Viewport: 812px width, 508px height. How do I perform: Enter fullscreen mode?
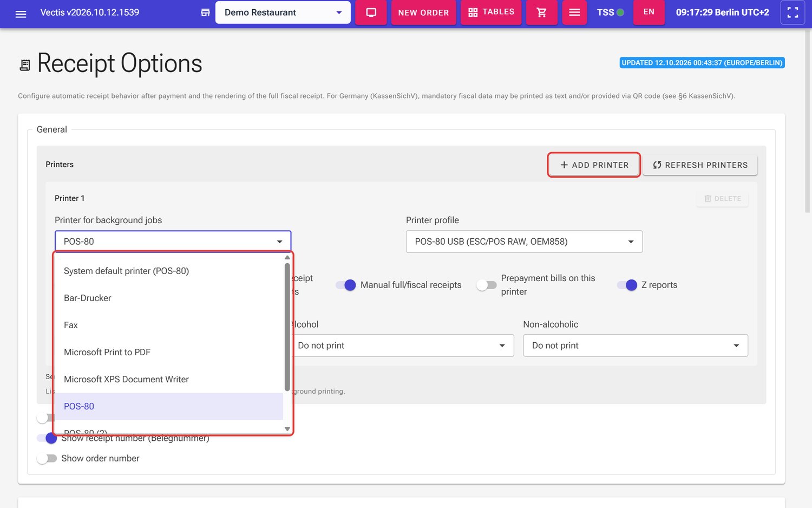click(x=793, y=12)
